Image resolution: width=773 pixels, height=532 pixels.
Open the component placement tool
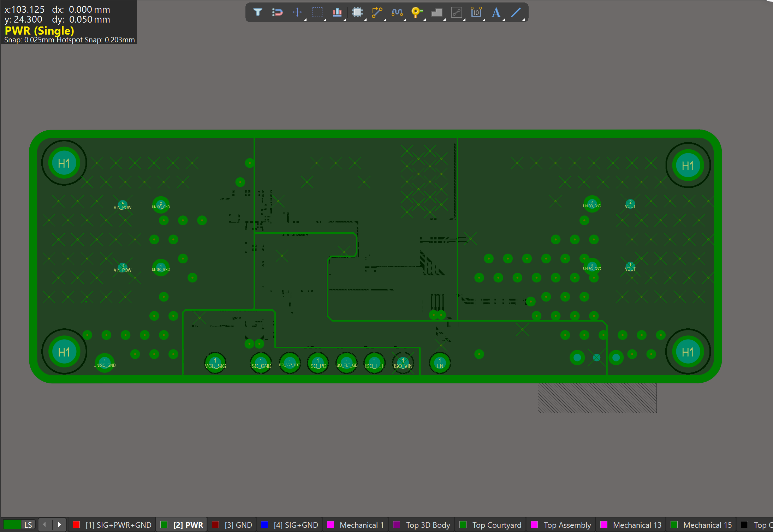coord(357,12)
